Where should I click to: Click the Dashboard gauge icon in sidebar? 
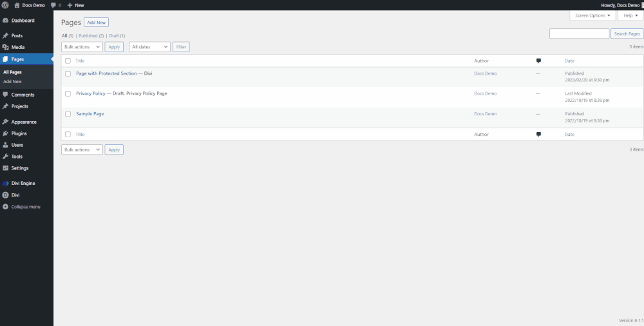pyautogui.click(x=6, y=21)
